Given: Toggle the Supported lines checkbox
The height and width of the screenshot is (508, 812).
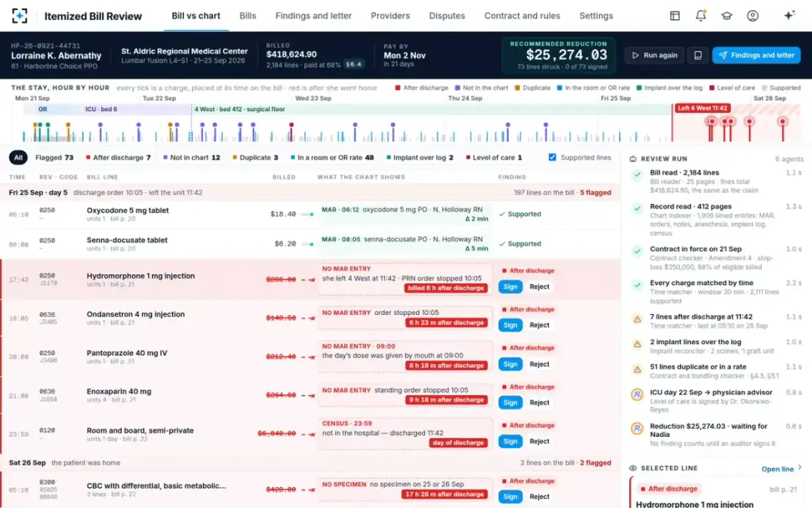Looking at the screenshot, I should click(553, 158).
